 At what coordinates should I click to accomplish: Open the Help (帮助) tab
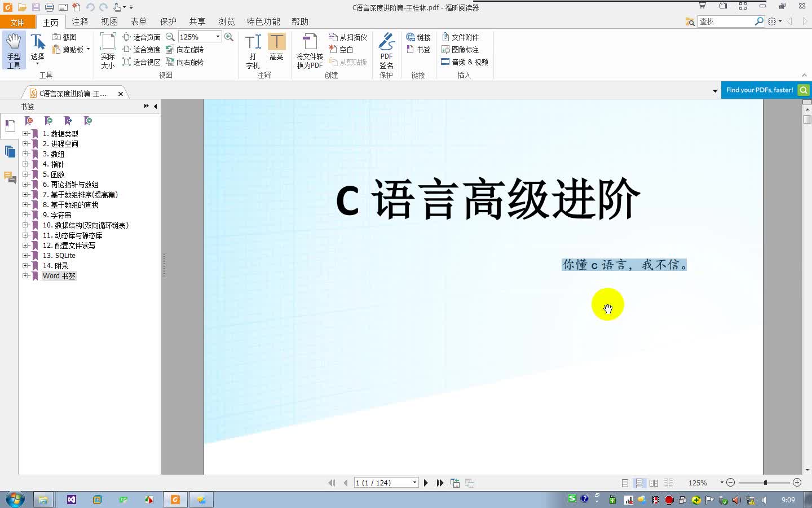tap(300, 21)
